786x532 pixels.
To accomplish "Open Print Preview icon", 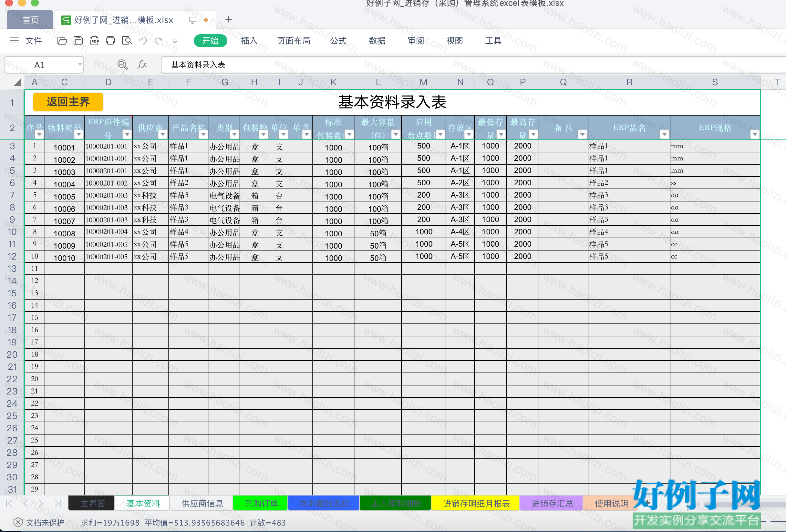I will (x=127, y=41).
